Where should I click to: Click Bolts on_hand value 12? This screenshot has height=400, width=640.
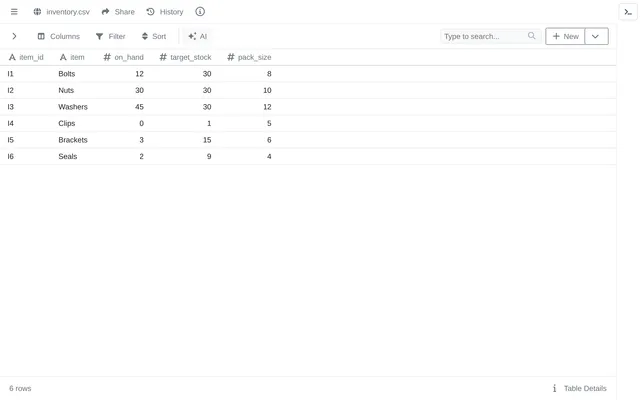coord(140,74)
